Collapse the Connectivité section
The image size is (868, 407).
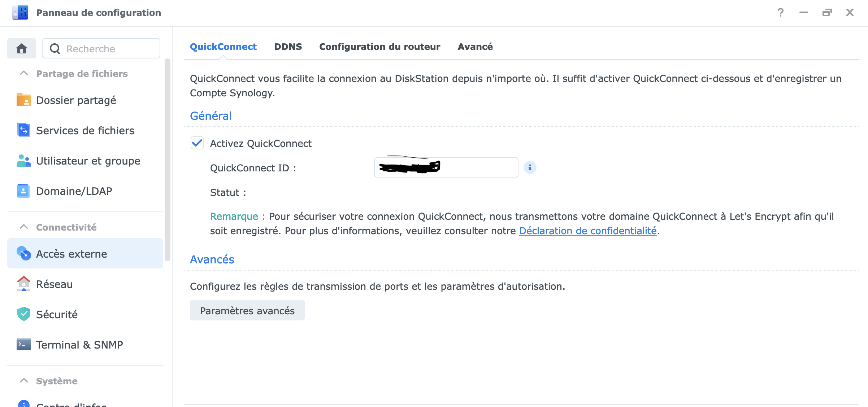(24, 227)
